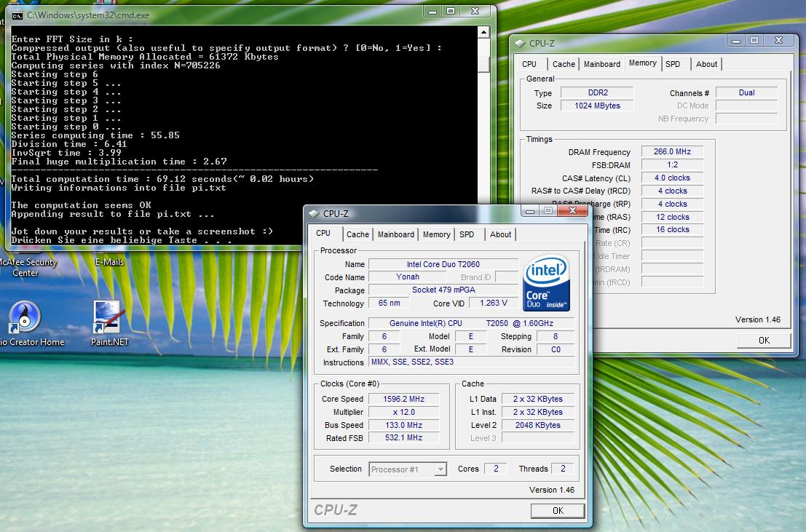Image resolution: width=806 pixels, height=532 pixels.
Task: Switch to the Cache tab in the front CPU-Z window
Action: 357,234
